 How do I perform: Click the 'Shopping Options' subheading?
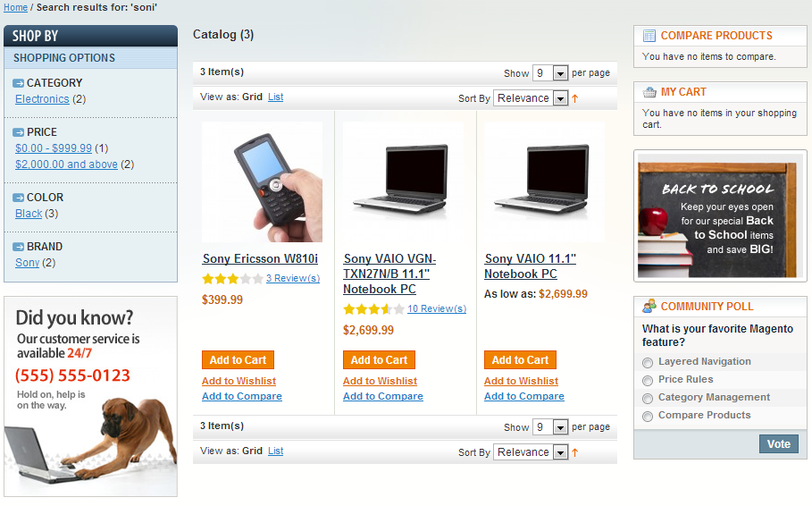(x=64, y=58)
